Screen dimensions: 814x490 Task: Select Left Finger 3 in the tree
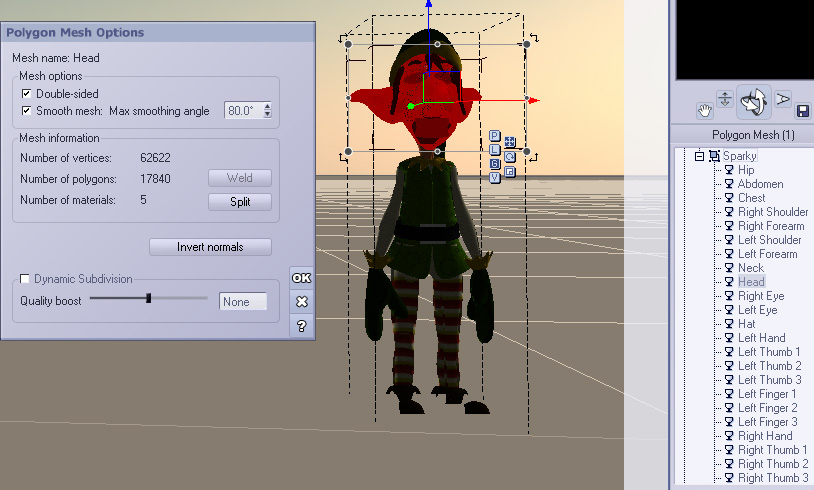pos(767,422)
